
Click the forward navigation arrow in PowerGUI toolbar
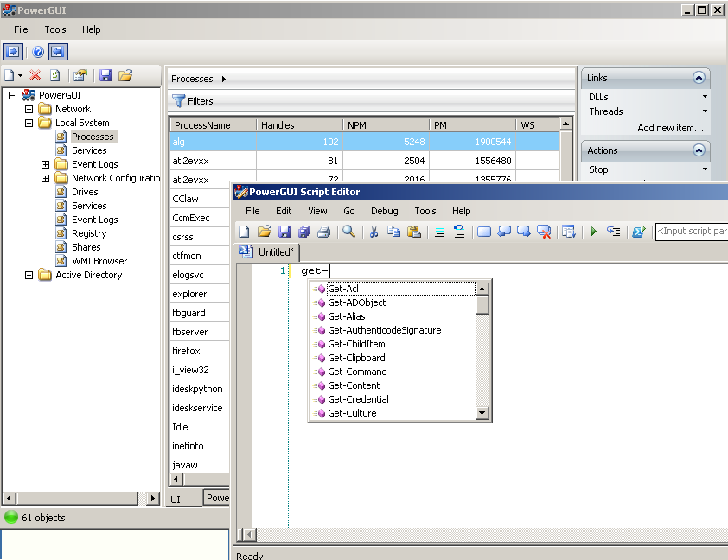tap(13, 52)
